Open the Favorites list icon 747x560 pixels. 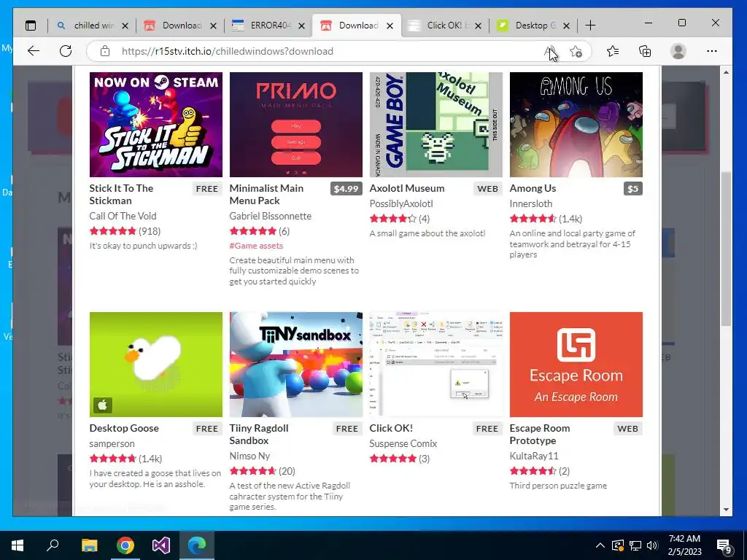pos(613,51)
